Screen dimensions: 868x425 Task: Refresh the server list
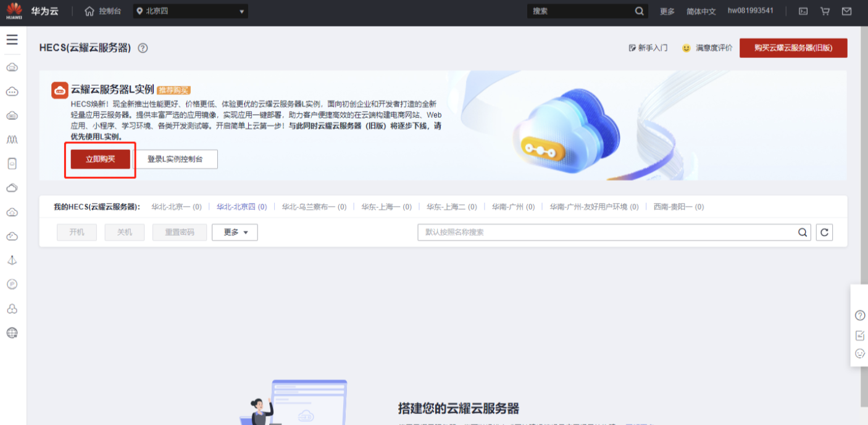pyautogui.click(x=824, y=233)
